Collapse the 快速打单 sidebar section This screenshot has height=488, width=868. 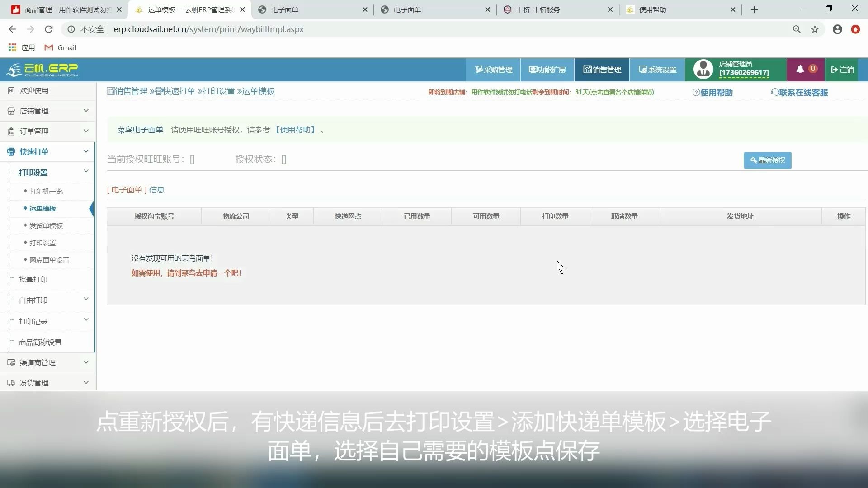tap(48, 152)
